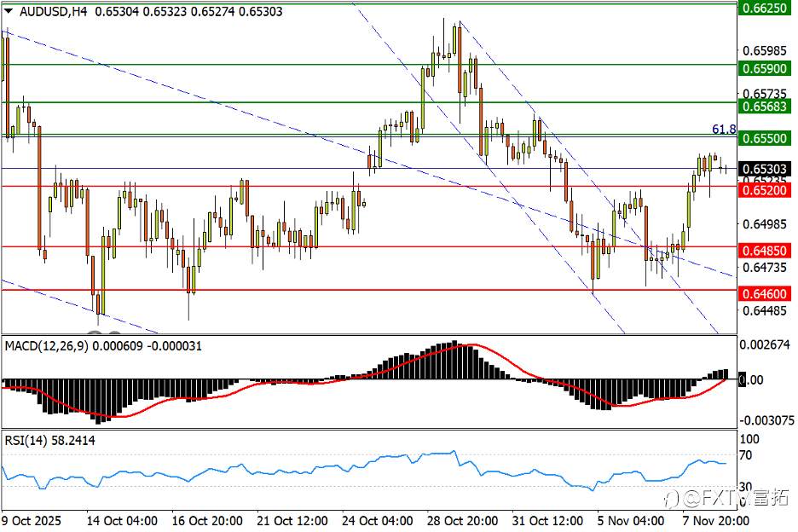Image resolution: width=798 pixels, height=532 pixels.
Task: Select the 0.64485 price axis value
Action: pyautogui.click(x=765, y=310)
